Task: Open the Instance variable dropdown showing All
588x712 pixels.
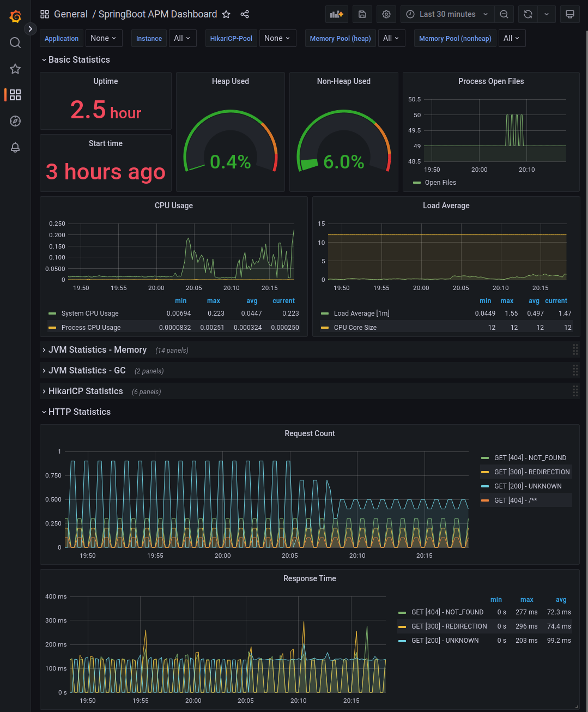Action: click(182, 38)
